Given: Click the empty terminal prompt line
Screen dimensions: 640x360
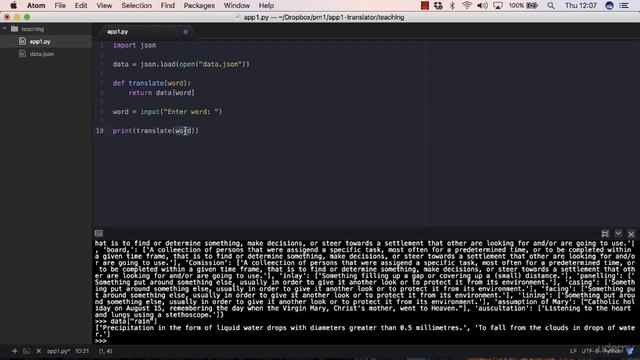Looking at the screenshot, I should click(x=100, y=341).
